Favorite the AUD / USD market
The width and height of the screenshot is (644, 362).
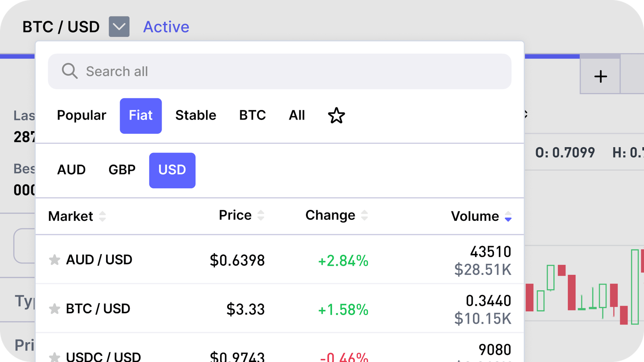tap(55, 260)
